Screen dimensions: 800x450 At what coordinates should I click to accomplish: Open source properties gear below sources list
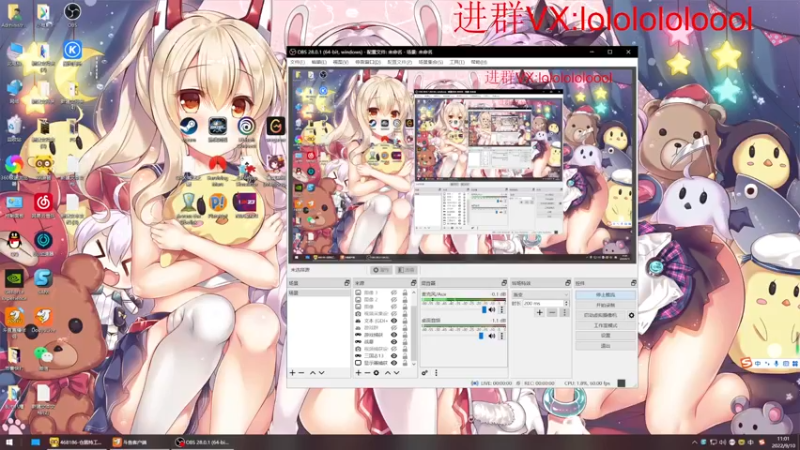click(x=377, y=373)
